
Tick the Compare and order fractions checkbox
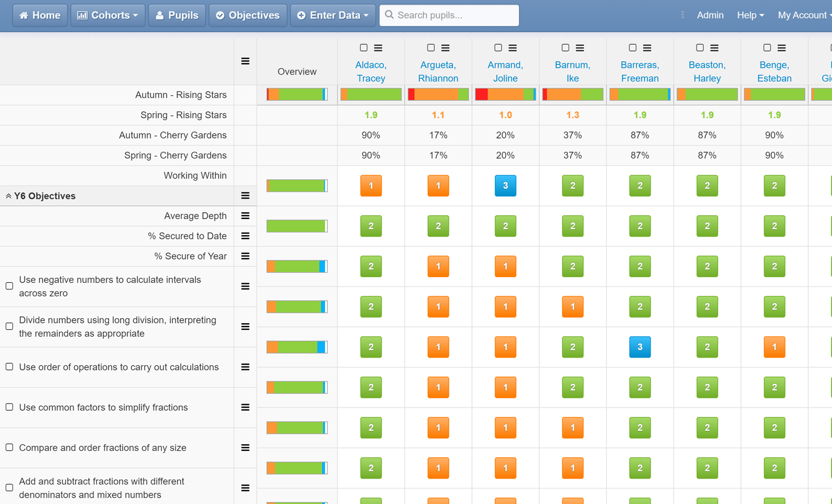(x=9, y=447)
